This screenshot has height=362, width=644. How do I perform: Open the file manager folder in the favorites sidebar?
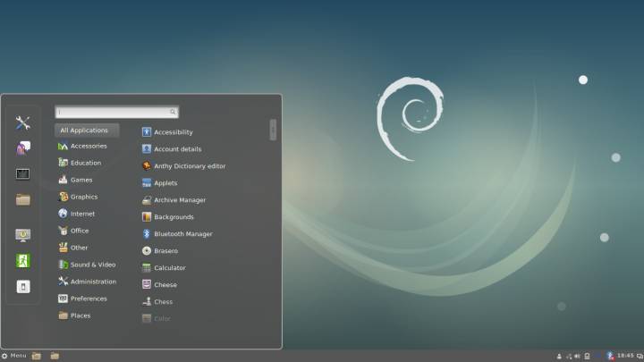pyautogui.click(x=23, y=199)
